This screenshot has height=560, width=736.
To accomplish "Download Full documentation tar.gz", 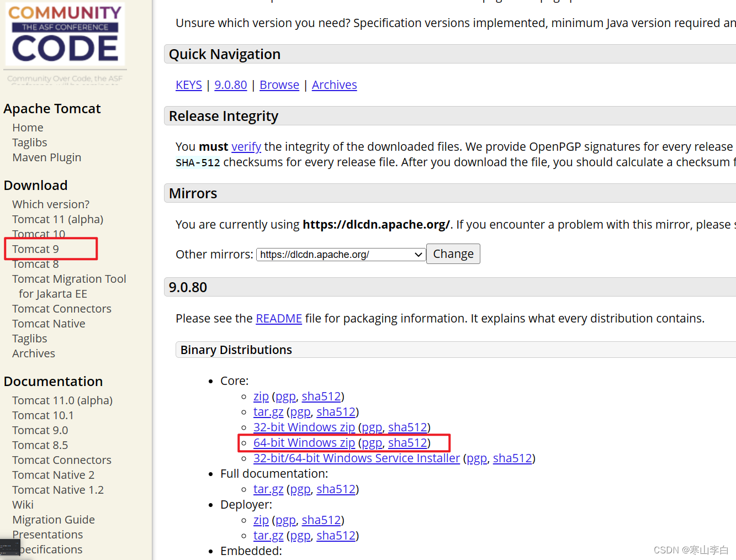I will [x=268, y=489].
